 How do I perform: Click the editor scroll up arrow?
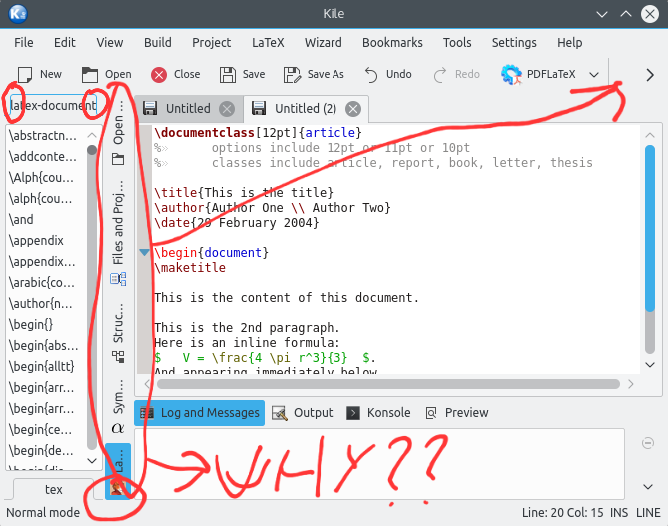(x=650, y=135)
